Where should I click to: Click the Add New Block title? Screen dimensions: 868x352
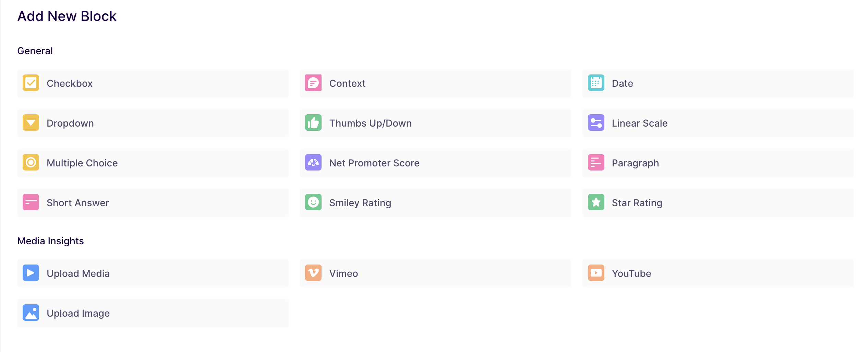tap(67, 16)
